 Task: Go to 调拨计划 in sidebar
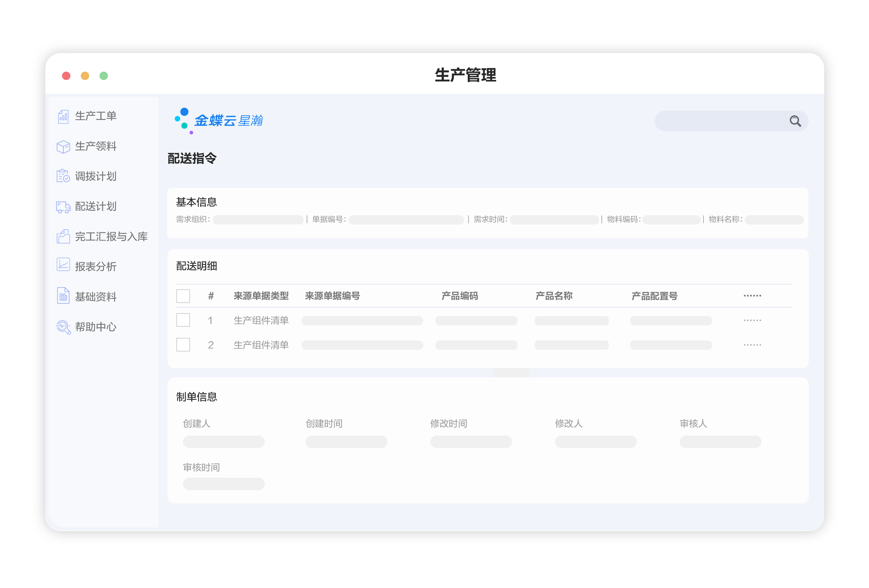pyautogui.click(x=96, y=176)
